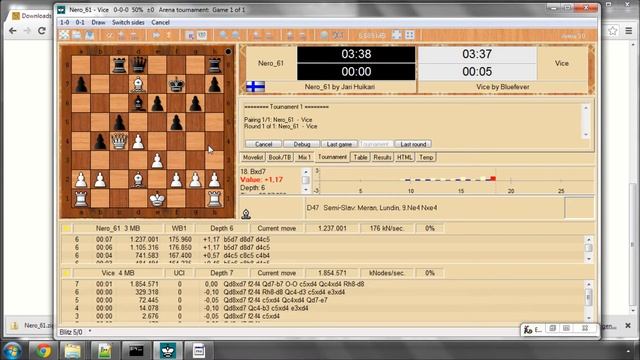The width and height of the screenshot is (640, 360).
Task: Click the Chrome reload button
Action: click(x=42, y=31)
